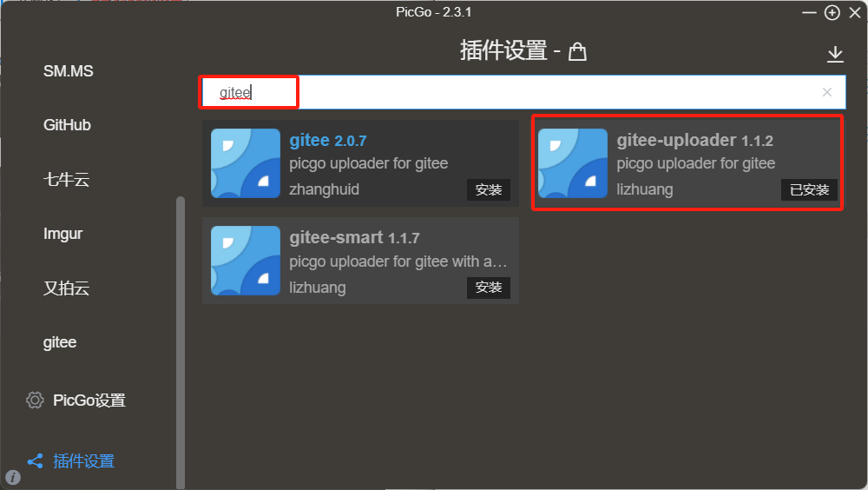Open the plugin store bag icon
The width and height of the screenshot is (868, 490).
click(x=577, y=51)
